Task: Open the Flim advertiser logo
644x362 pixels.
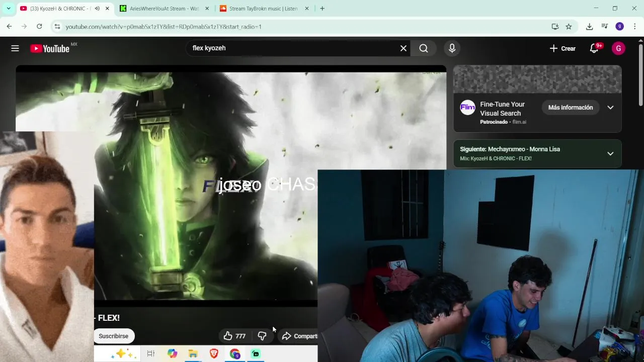Action: coord(467,108)
